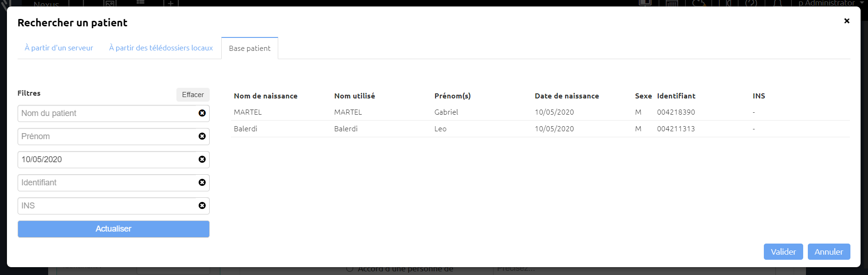Click the date of birth filter field
The width and height of the screenshot is (868, 275).
107,159
